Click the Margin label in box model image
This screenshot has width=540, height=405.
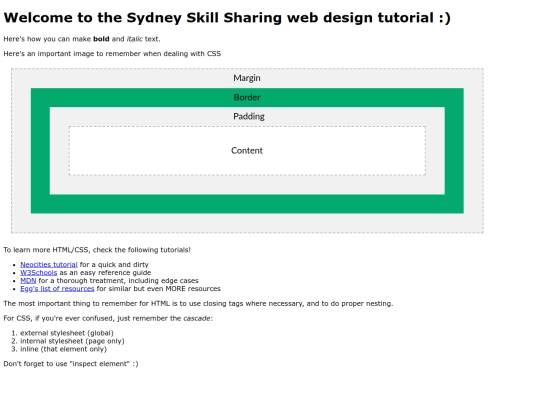[x=247, y=78]
